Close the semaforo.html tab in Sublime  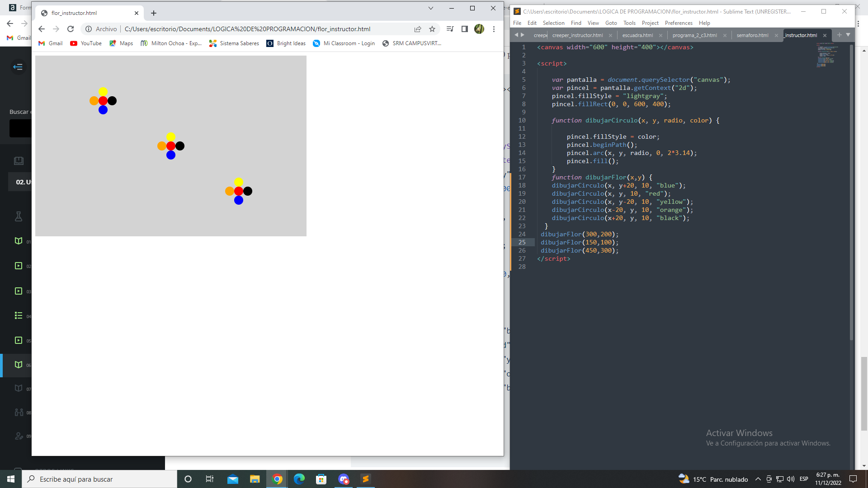click(776, 35)
